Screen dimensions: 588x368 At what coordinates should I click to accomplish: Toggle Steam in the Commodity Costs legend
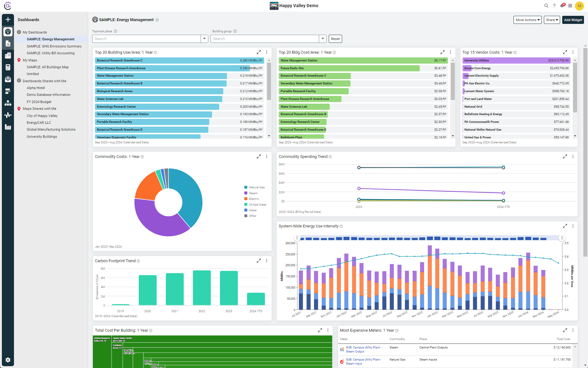click(253, 193)
